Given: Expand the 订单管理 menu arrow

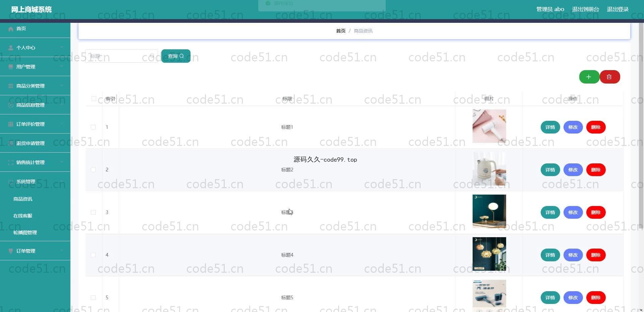Looking at the screenshot, I should click(x=62, y=251).
